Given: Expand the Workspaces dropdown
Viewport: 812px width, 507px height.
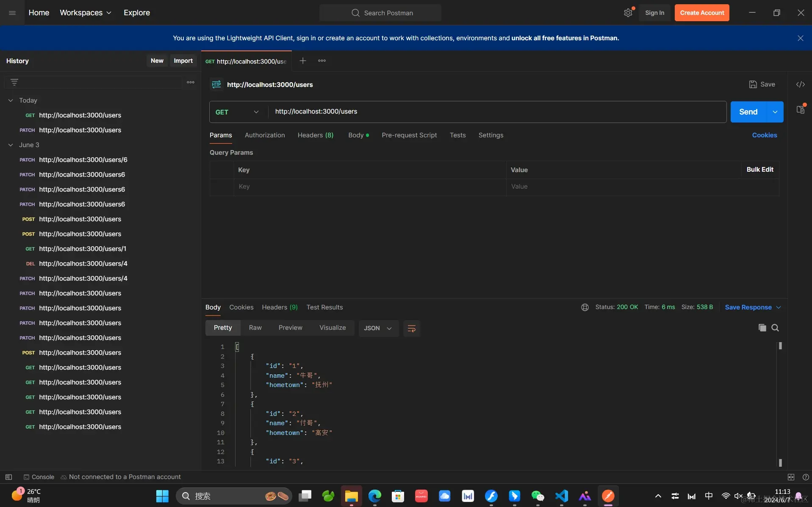Looking at the screenshot, I should pyautogui.click(x=86, y=13).
